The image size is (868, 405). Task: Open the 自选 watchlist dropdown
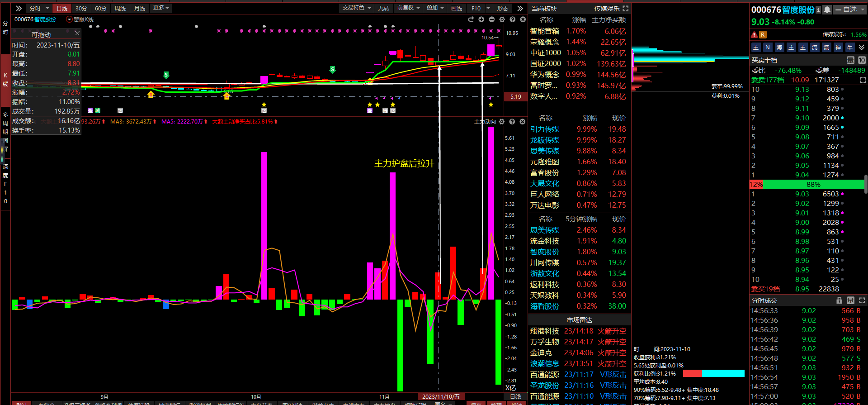850,10
